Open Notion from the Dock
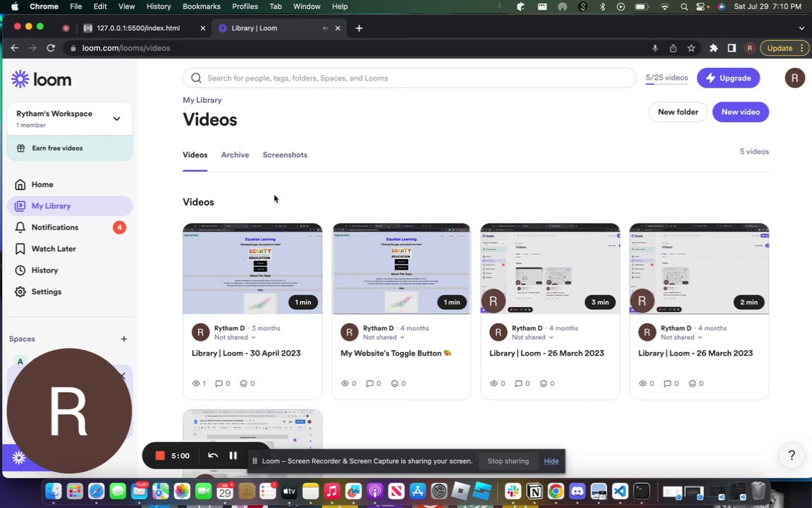Screen dimensions: 812x508 [x=534, y=490]
